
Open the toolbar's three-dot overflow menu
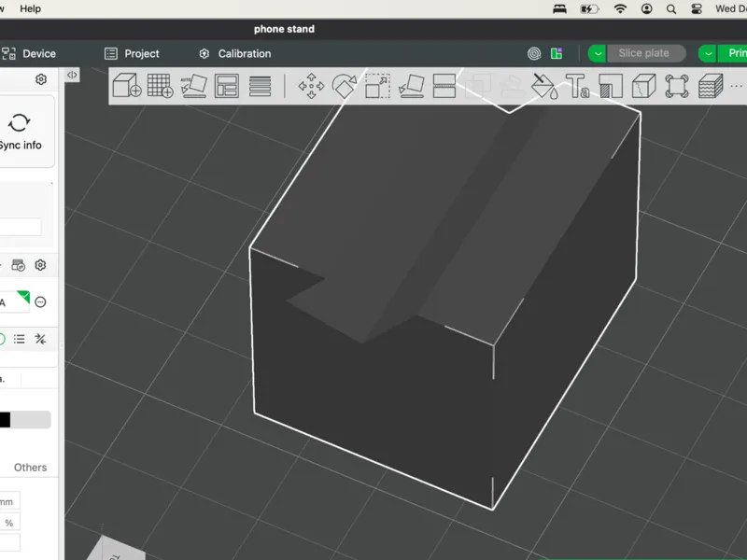(x=736, y=86)
